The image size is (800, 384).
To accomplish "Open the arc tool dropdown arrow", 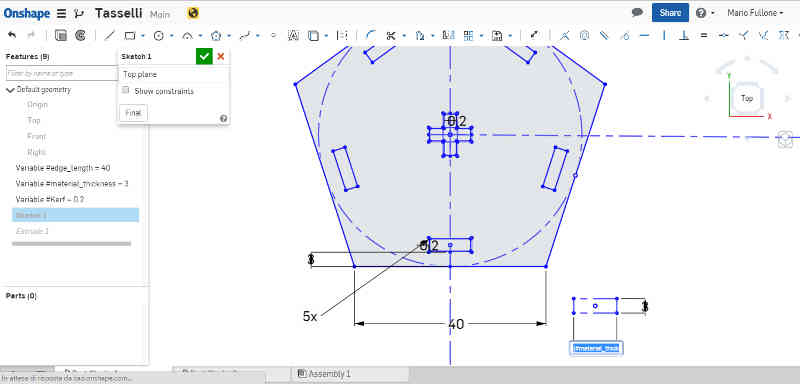I will (x=201, y=36).
